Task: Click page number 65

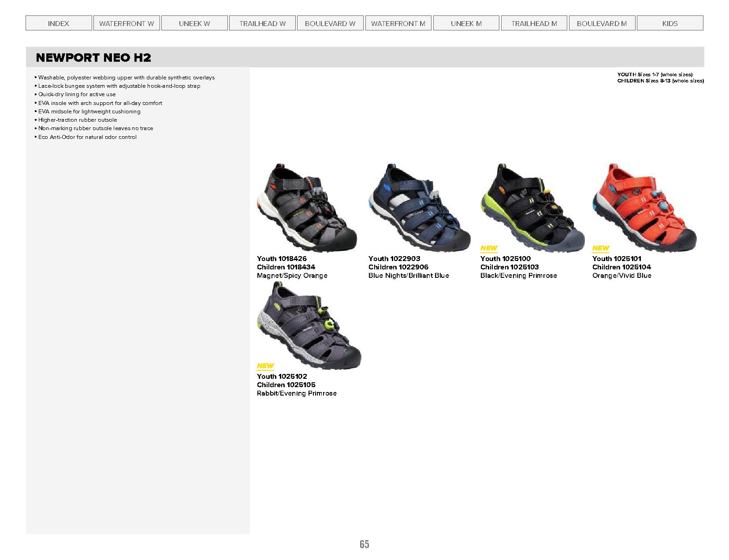Action: click(x=364, y=544)
